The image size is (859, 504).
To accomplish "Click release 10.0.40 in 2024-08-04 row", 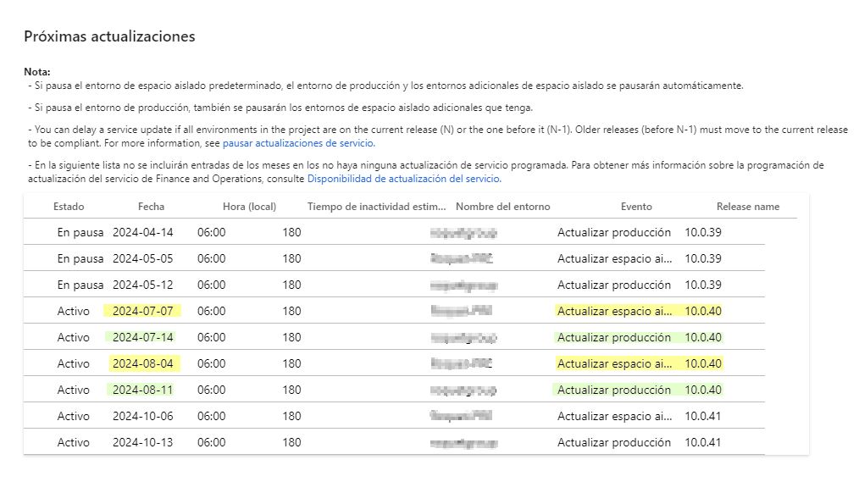I will coord(703,363).
